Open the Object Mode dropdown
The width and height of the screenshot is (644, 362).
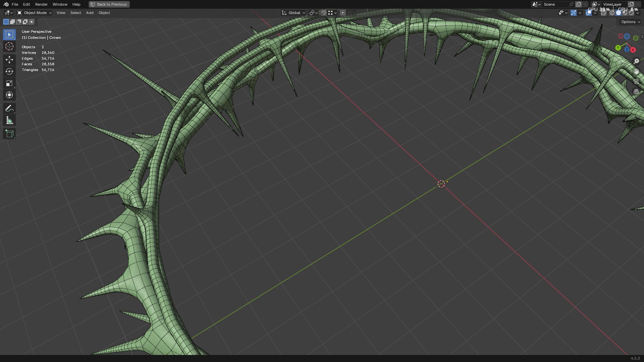(34, 13)
